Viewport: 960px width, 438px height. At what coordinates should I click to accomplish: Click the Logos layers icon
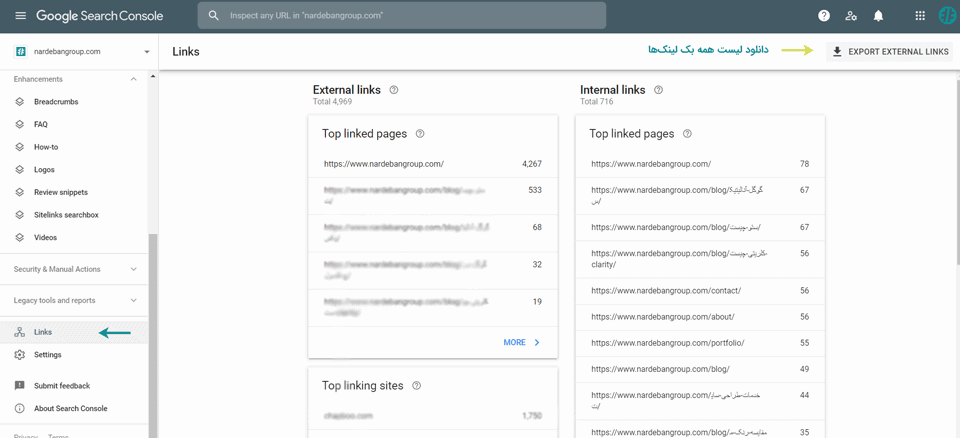(x=20, y=170)
